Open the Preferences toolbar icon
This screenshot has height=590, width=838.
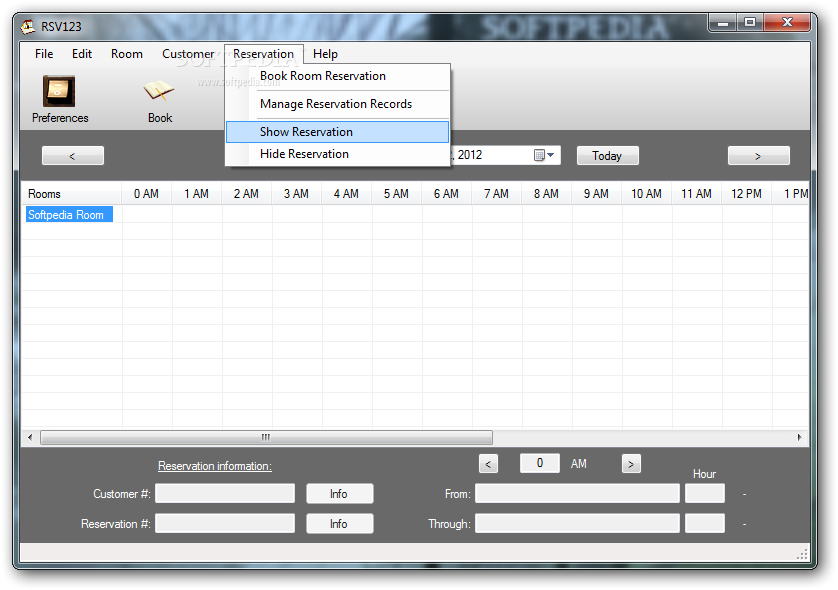(x=59, y=99)
